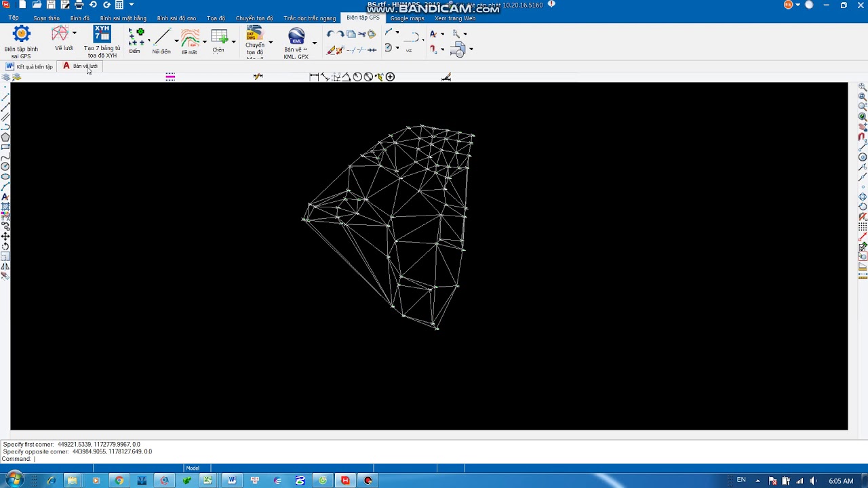Click the volume speaker icon in tray
The width and height of the screenshot is (868, 488).
point(813,481)
